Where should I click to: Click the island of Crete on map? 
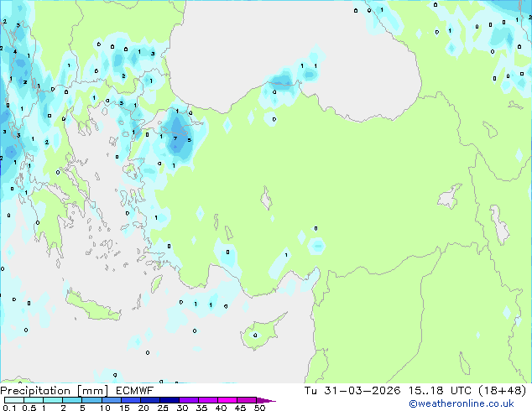[x=92, y=306]
